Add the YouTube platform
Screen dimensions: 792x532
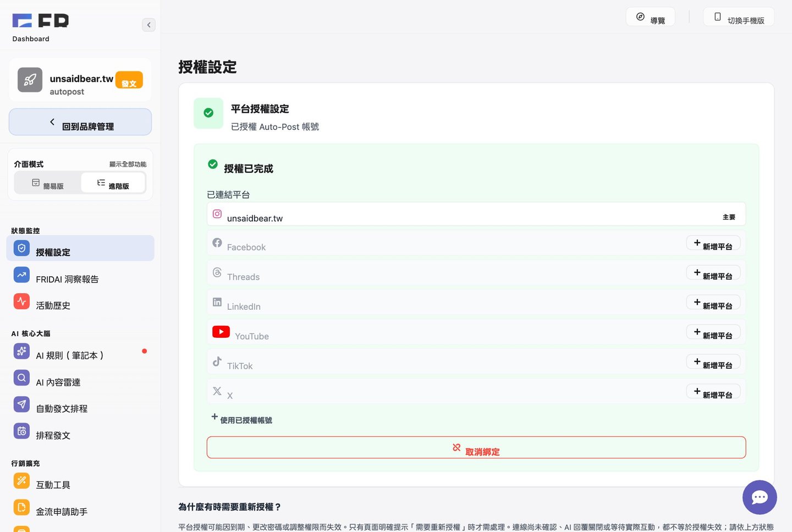pos(713,332)
